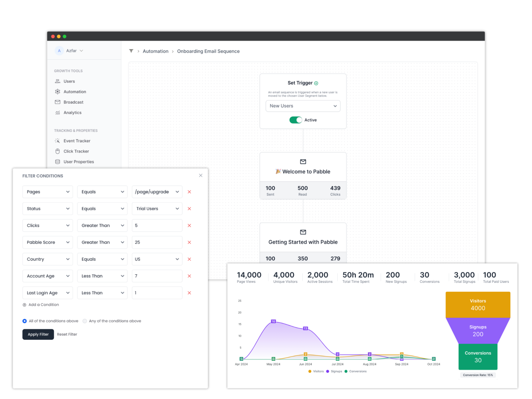Image resolution: width=532 pixels, height=399 pixels.
Task: Open the New Users segment dropdown
Action: pyautogui.click(x=303, y=106)
